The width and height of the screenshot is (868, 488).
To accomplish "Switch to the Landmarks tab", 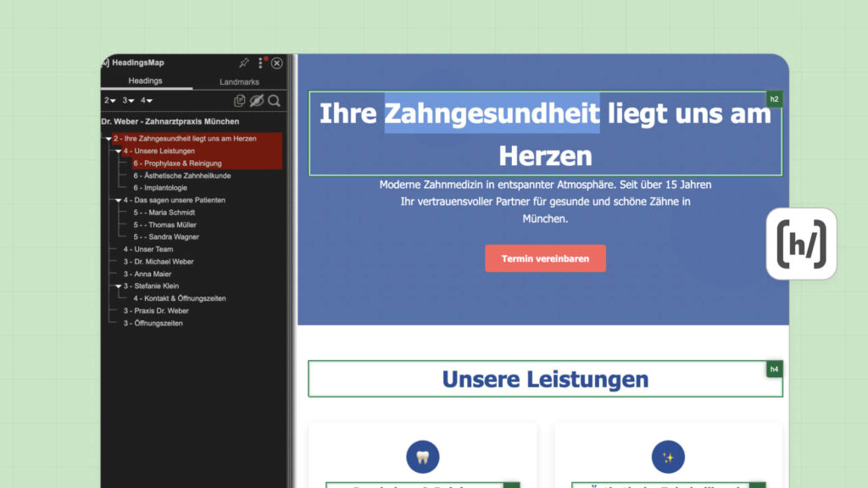I will [239, 82].
